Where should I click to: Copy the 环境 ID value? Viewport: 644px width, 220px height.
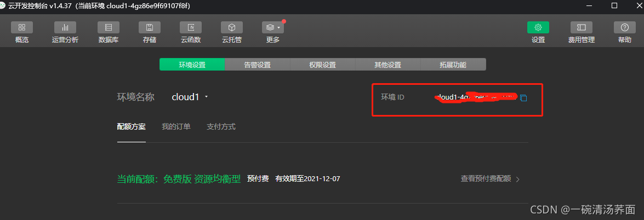[523, 97]
